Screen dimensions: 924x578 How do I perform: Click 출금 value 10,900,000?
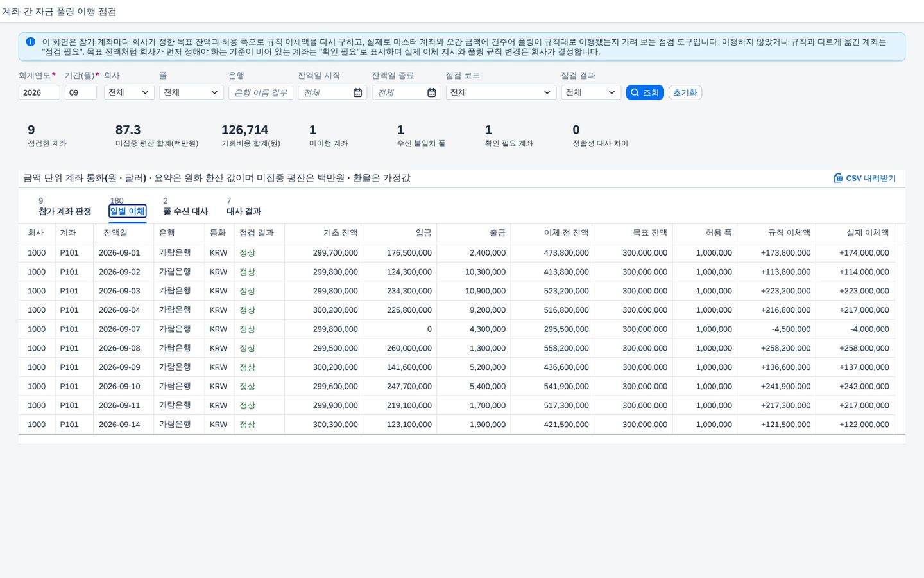point(486,291)
